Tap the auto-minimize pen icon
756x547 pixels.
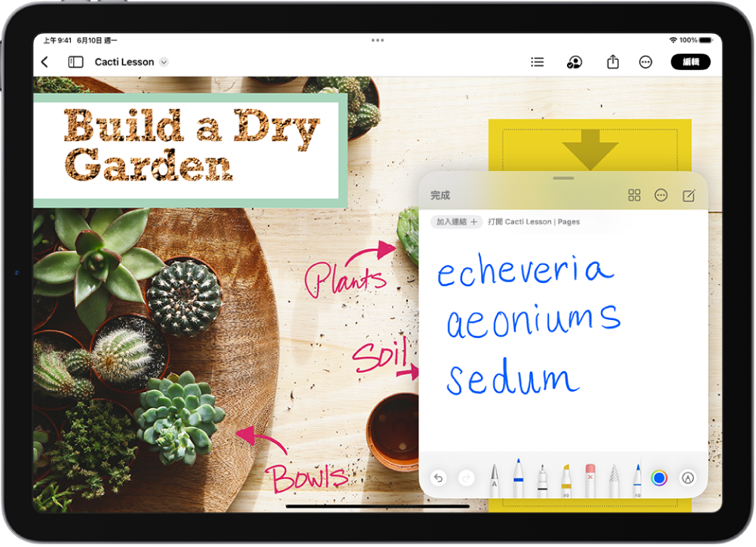(687, 478)
